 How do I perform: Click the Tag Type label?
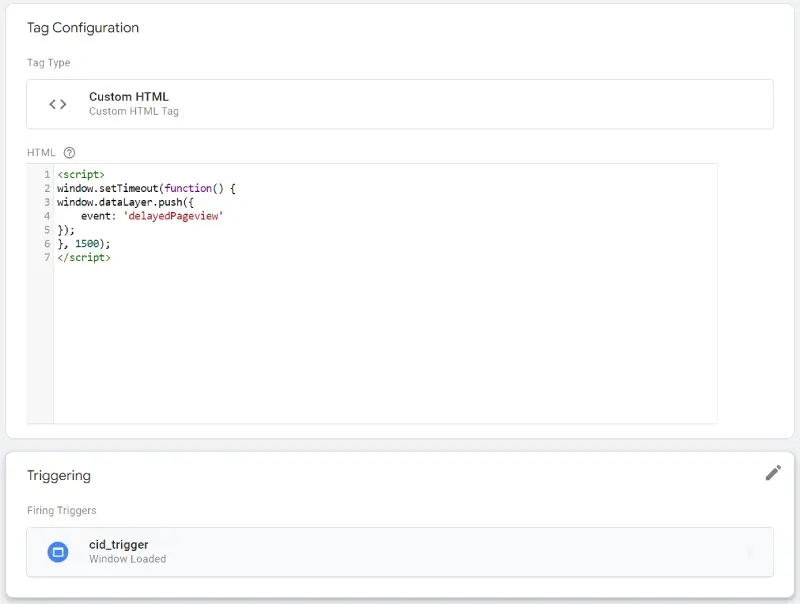[48, 62]
